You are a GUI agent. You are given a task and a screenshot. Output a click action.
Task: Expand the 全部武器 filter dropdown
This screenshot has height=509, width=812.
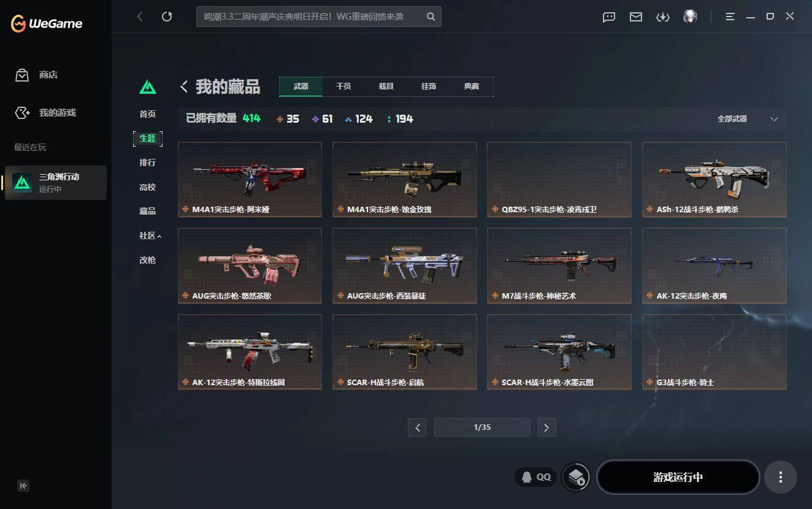pos(747,119)
